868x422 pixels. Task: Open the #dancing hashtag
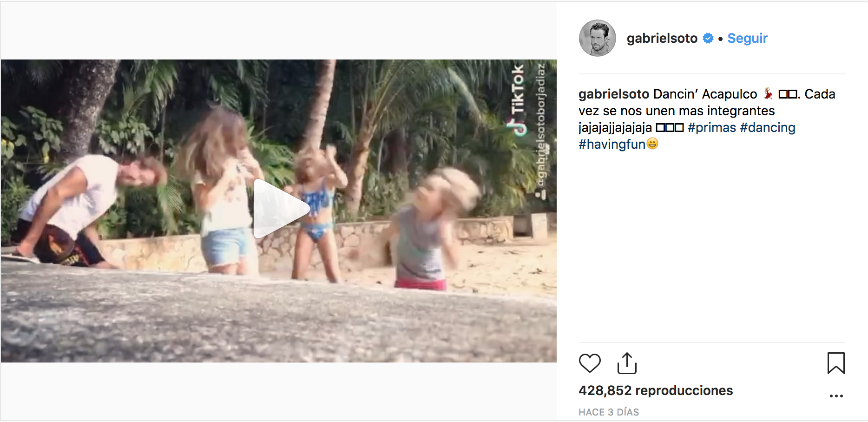767,128
